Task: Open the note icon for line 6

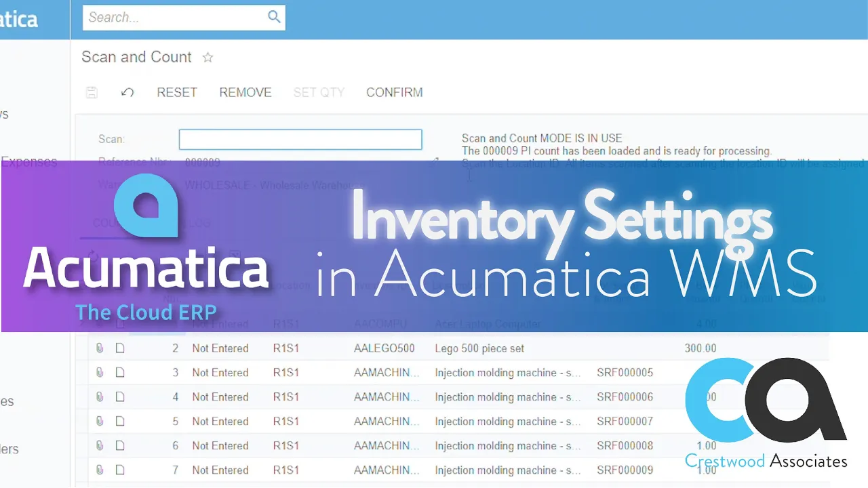Action: tap(120, 446)
